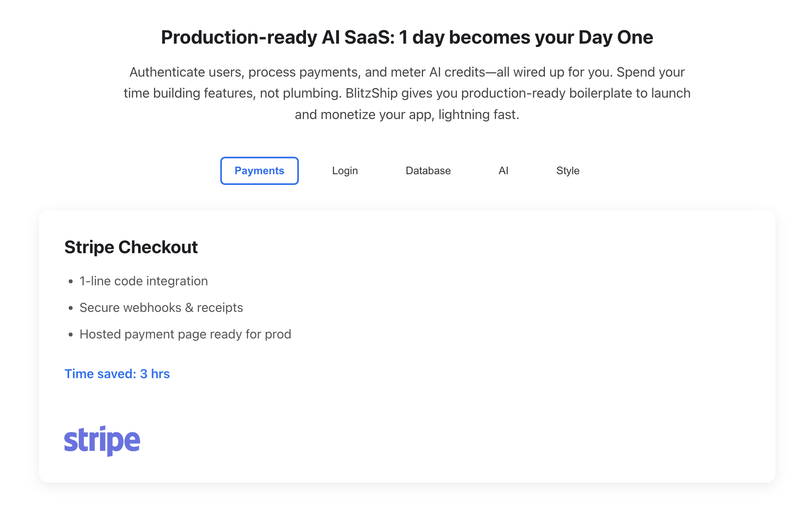The width and height of the screenshot is (812, 523).
Task: Click the bullet dot before 'Hosted payment page'
Action: coord(71,335)
